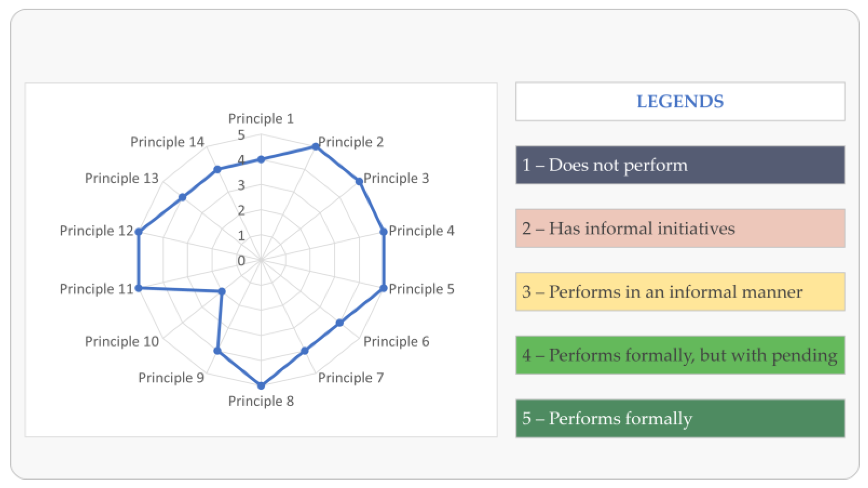
Task: Click the Principle 9 label
Action: (171, 378)
